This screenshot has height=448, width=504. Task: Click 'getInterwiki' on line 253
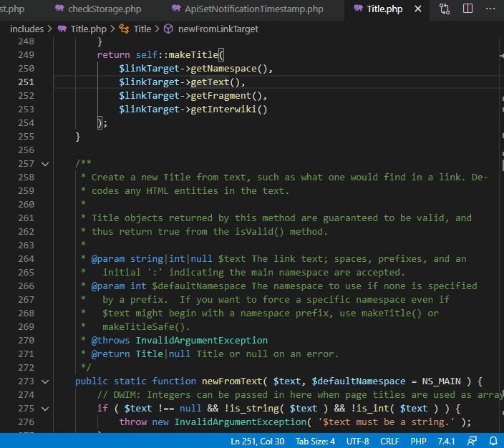(223, 109)
